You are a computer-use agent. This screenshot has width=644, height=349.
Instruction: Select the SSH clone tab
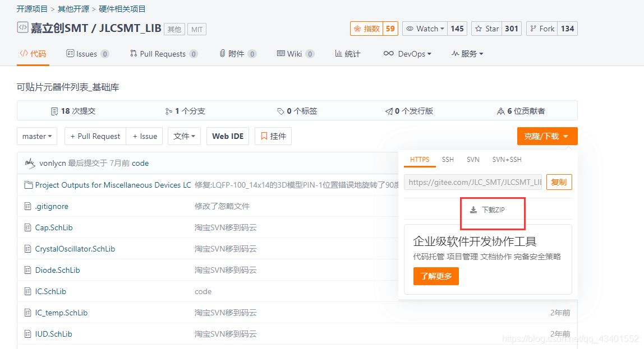point(448,160)
